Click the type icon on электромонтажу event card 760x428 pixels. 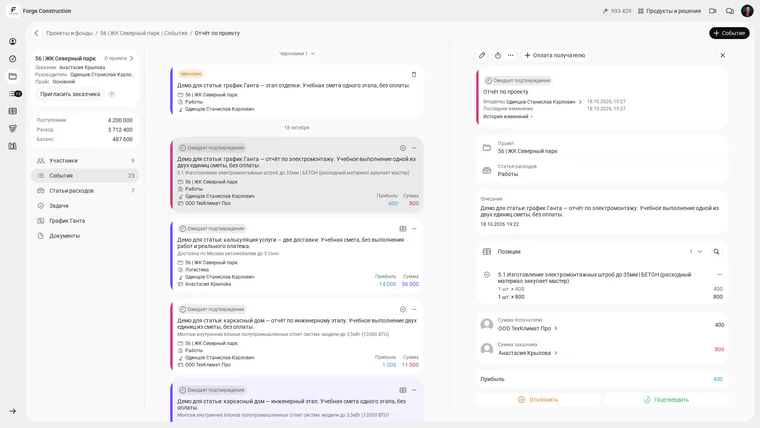click(403, 148)
